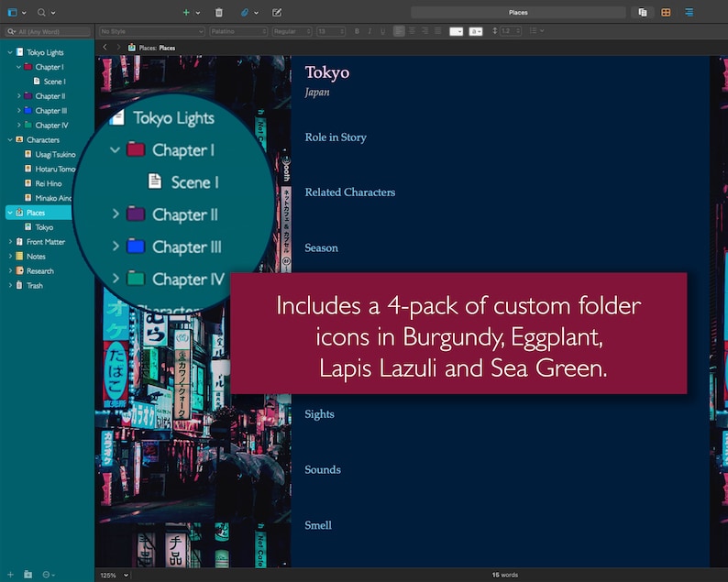
Task: Open the highlight color swatch
Action: pyautogui.click(x=476, y=31)
